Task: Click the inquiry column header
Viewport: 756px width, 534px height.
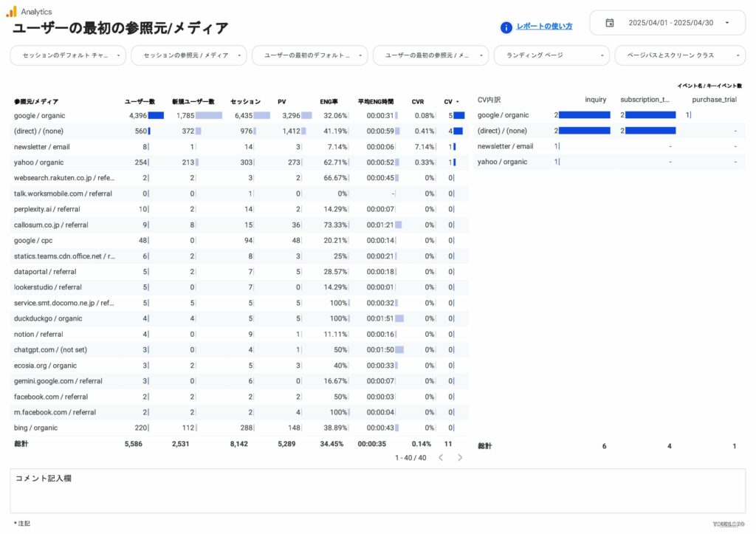Action: pyautogui.click(x=596, y=100)
